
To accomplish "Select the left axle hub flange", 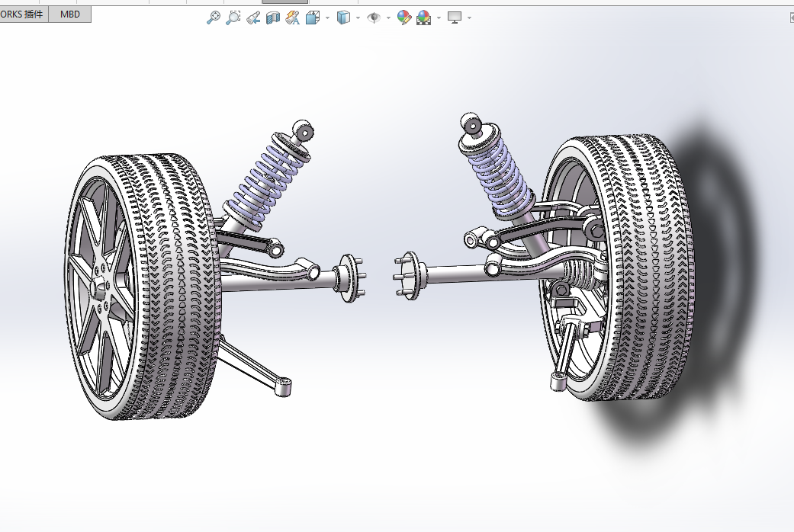I will click(x=351, y=277).
